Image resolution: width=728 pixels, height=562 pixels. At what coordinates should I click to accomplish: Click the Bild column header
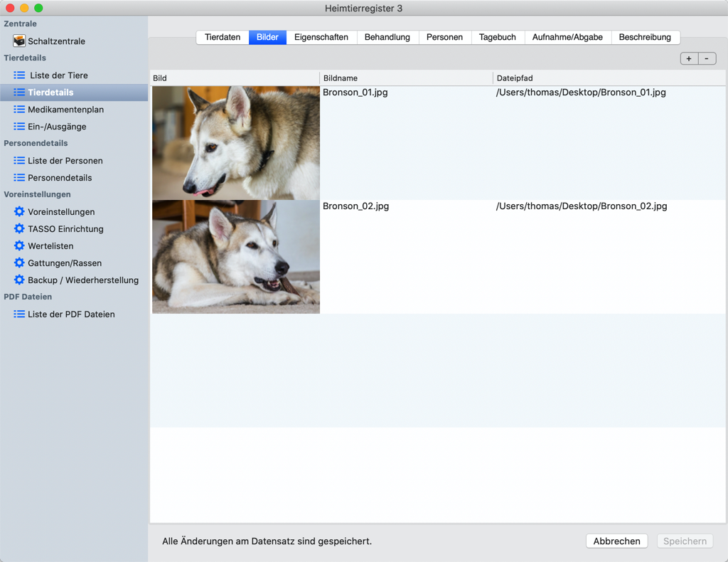pyautogui.click(x=235, y=78)
